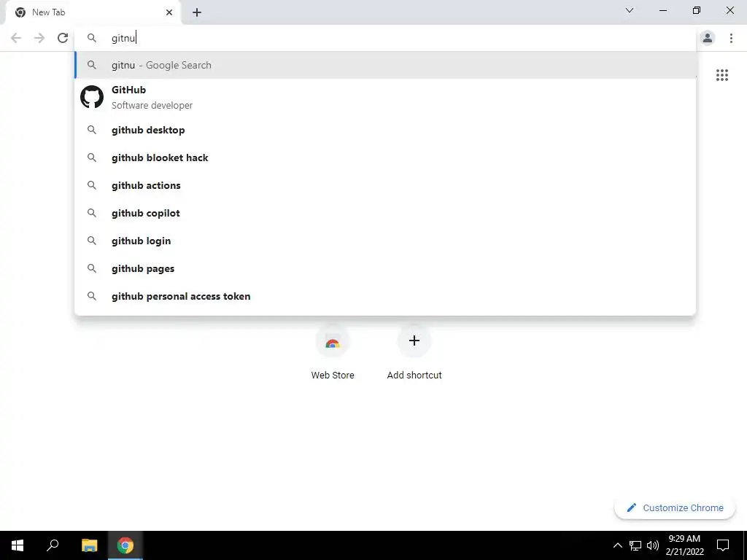Image resolution: width=747 pixels, height=560 pixels.
Task: Open the taskbar volume speaker icon
Action: (x=653, y=545)
